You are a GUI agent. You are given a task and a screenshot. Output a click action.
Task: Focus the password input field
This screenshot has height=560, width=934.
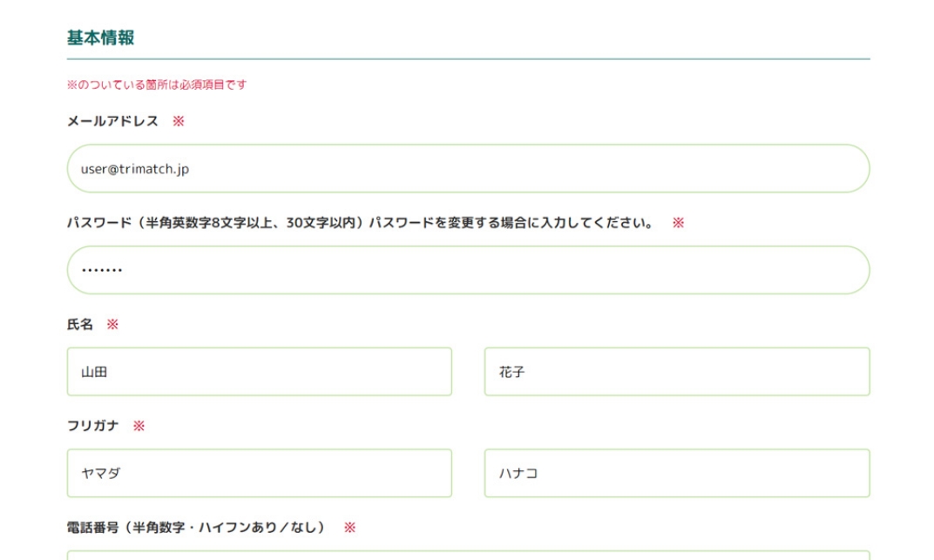coord(468,270)
